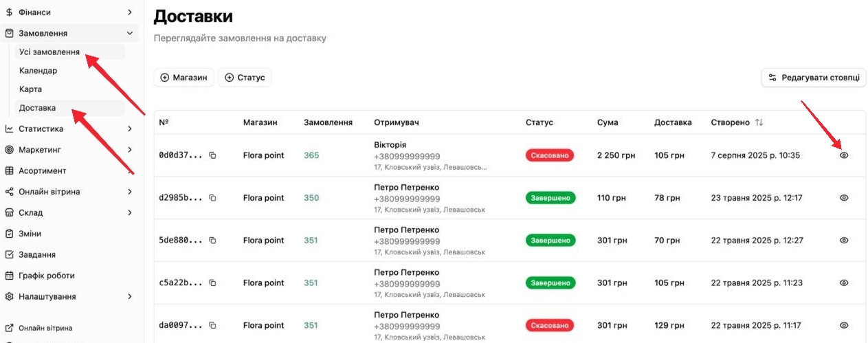This screenshot has height=343, width=868.
Task: Open Графік роботи in sidebar
Action: pyautogui.click(x=46, y=276)
